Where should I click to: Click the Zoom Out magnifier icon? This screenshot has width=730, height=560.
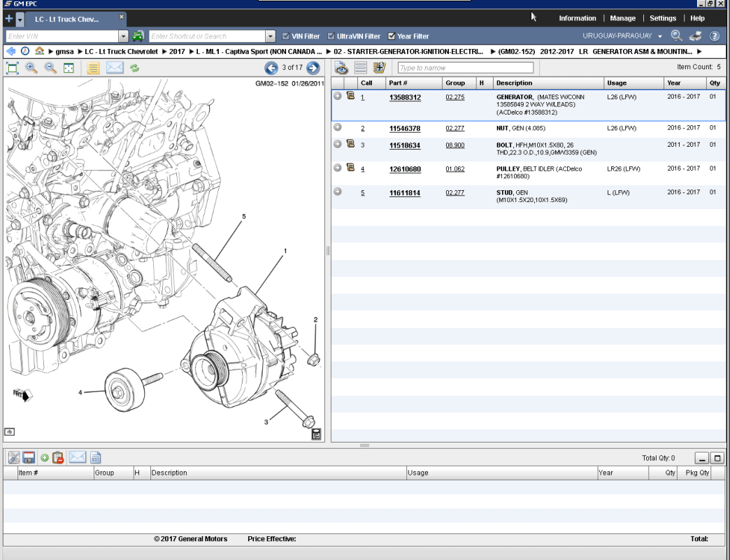click(x=50, y=68)
